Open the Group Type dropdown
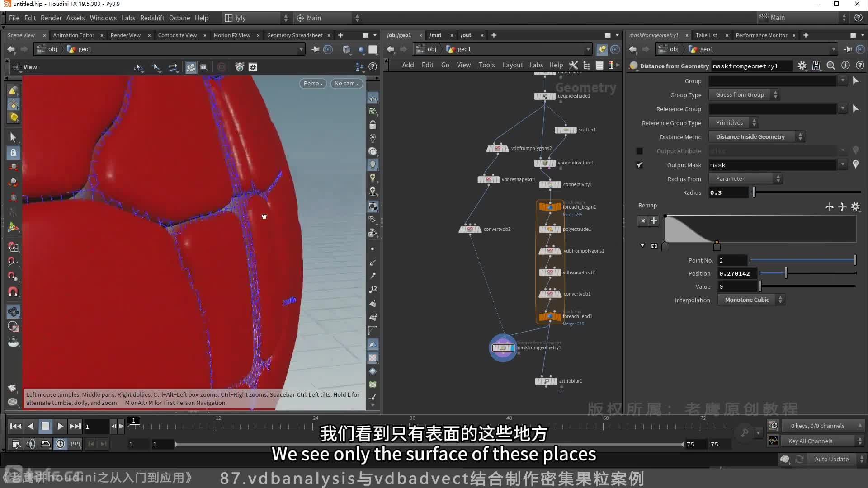 pyautogui.click(x=744, y=95)
